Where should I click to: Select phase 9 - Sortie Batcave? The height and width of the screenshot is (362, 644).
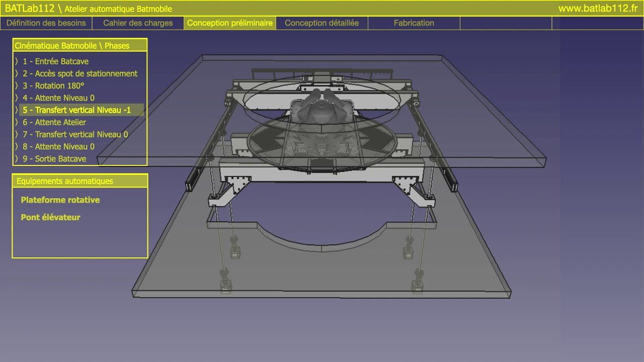pos(54,158)
